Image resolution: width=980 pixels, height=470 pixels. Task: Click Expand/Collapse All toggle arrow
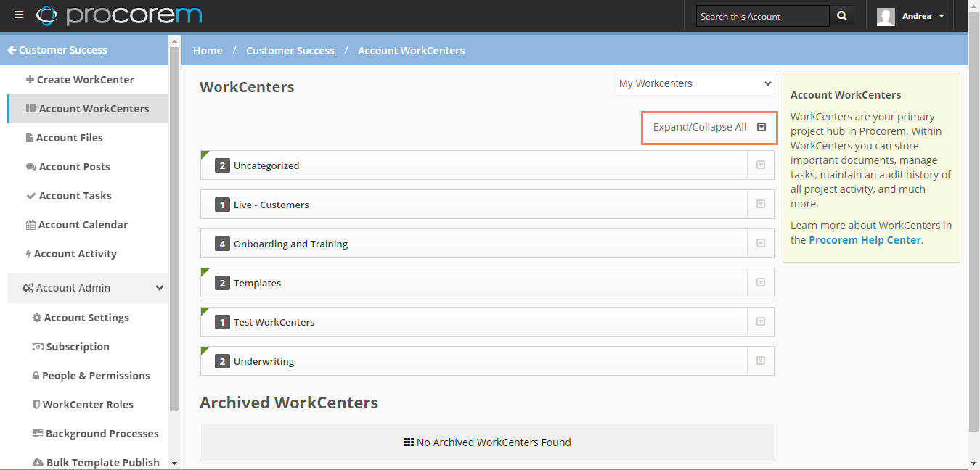point(761,127)
